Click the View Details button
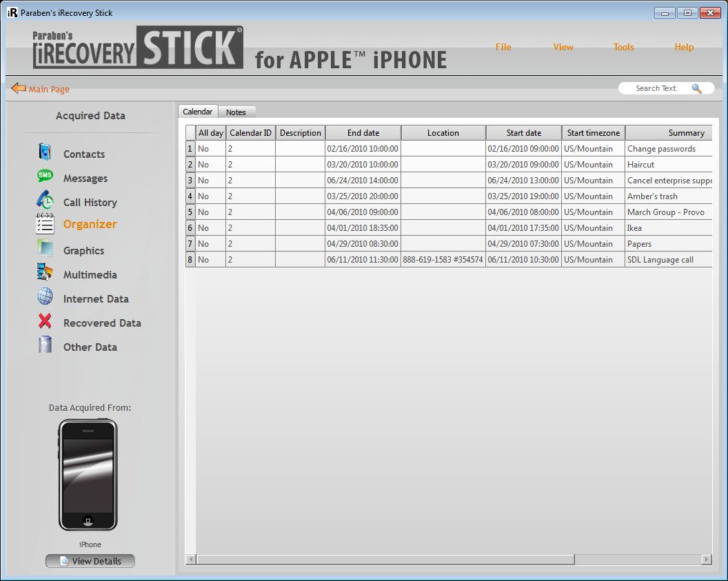The image size is (728, 581). pos(90,561)
